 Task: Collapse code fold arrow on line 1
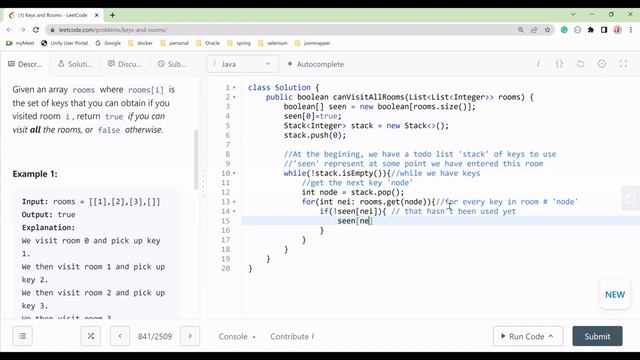pos(234,88)
